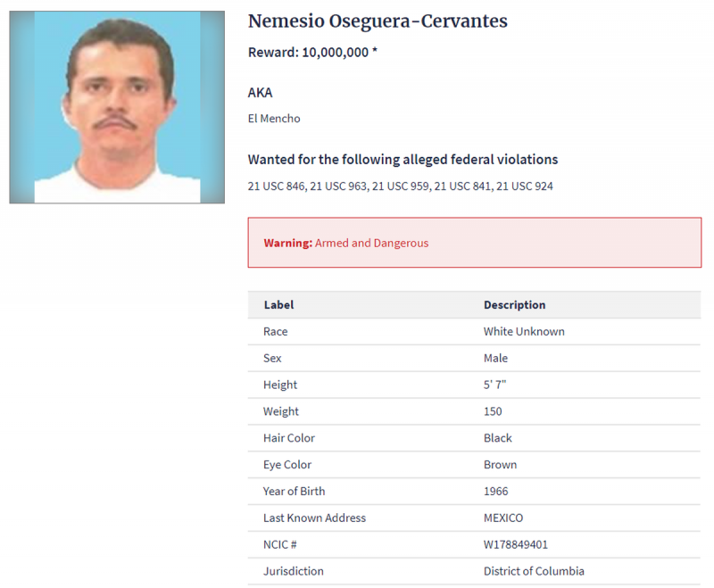Click the Reward: 10,000,000 text
This screenshot has width=714, height=588.
(x=312, y=53)
